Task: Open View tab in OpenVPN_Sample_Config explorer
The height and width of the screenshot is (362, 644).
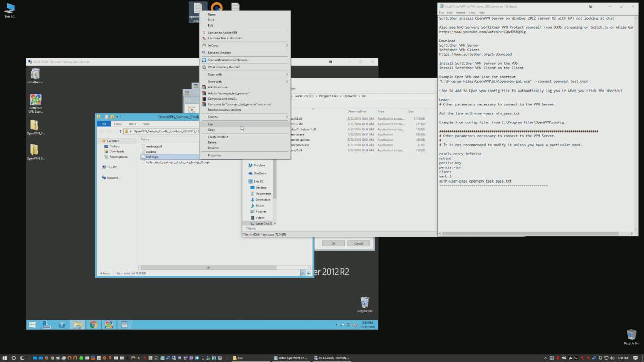Action: pyautogui.click(x=146, y=124)
